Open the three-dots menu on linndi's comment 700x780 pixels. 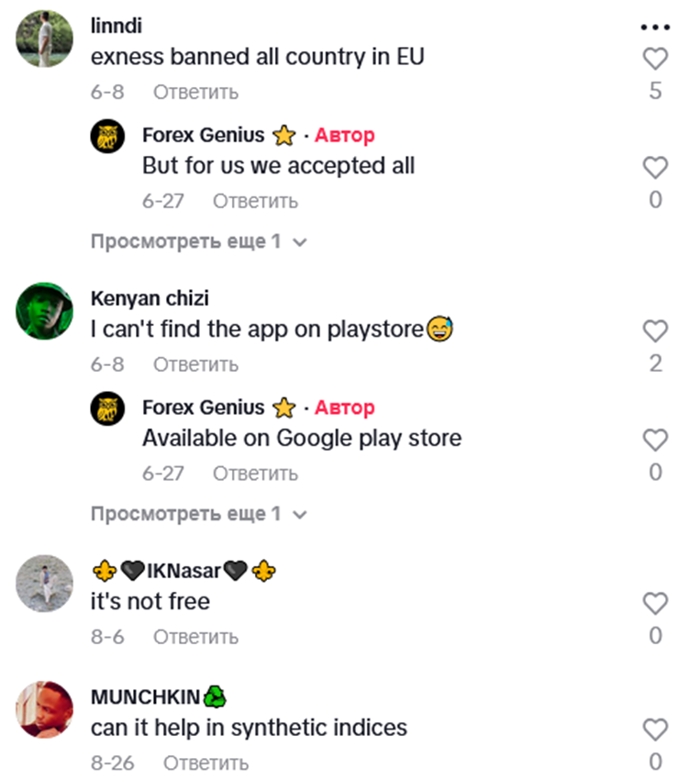(654, 27)
